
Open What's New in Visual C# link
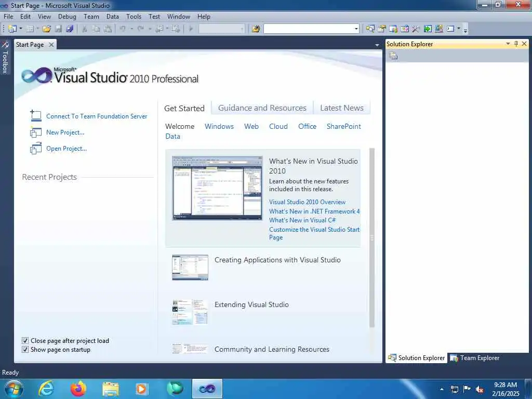(302, 220)
